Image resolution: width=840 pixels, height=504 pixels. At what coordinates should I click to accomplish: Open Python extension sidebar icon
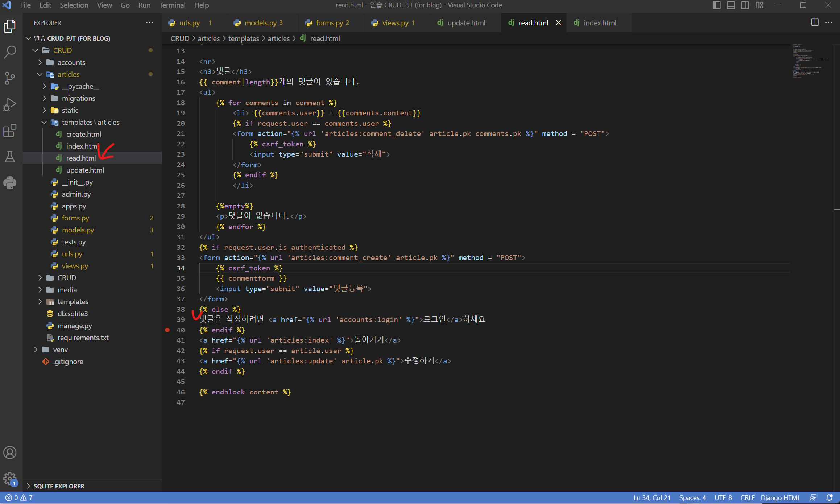(10, 183)
